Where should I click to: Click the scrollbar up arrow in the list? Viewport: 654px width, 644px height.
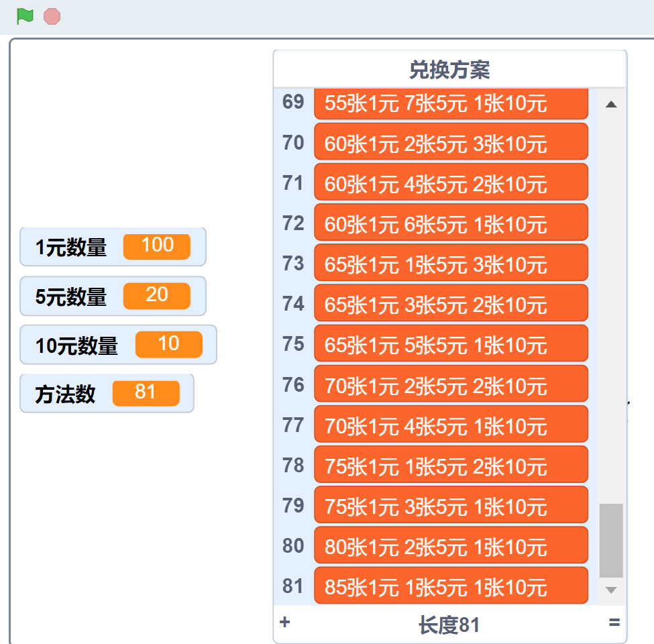611,105
